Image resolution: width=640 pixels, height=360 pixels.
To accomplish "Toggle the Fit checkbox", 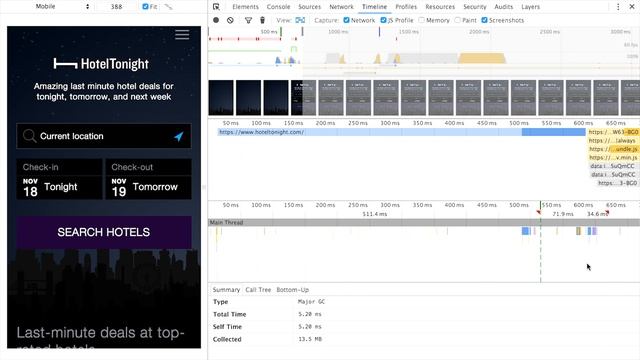I will (145, 7).
